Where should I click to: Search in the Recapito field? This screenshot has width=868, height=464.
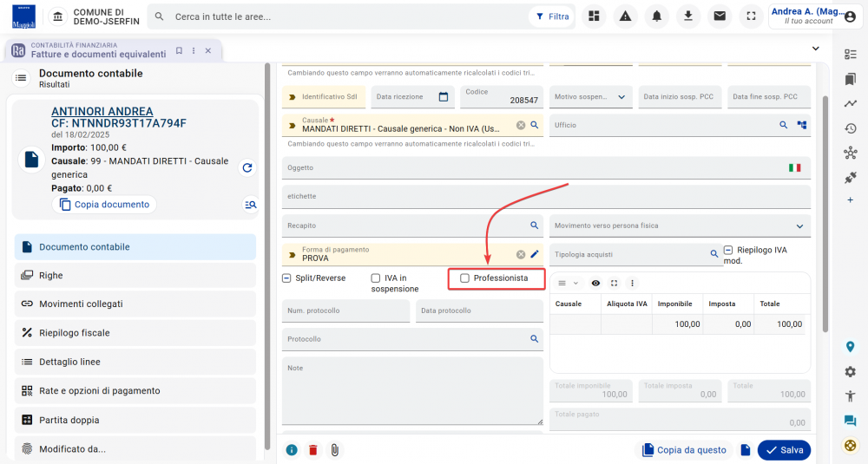534,225
